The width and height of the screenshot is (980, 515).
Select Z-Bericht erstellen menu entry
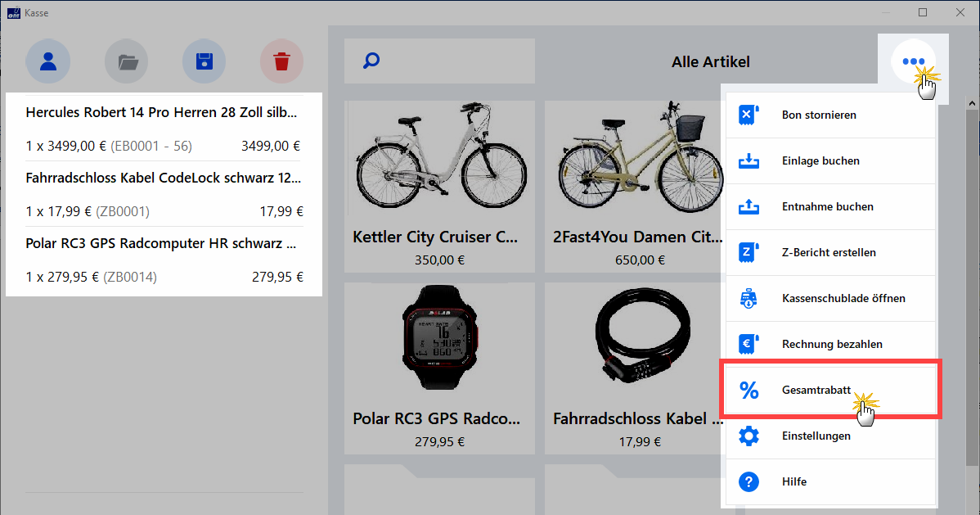[x=830, y=252]
